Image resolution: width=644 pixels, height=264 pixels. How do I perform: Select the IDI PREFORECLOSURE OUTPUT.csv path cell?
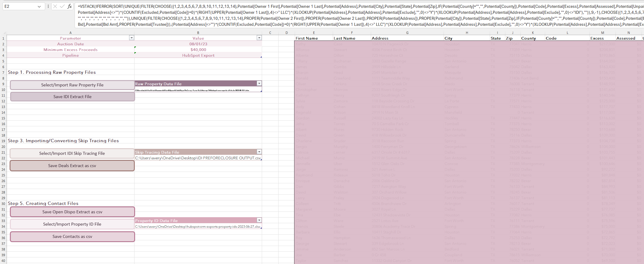point(198,158)
